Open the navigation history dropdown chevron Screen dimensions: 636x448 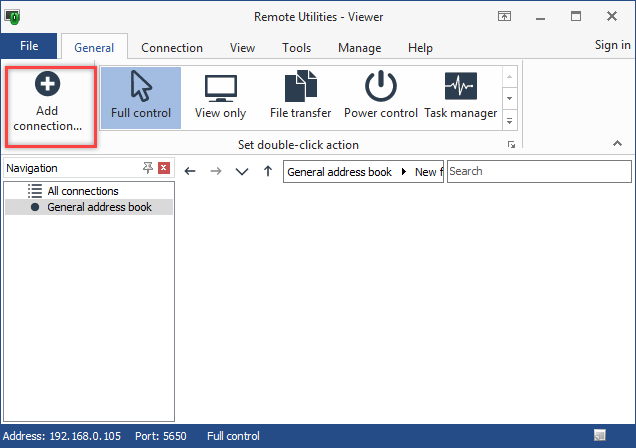click(241, 172)
